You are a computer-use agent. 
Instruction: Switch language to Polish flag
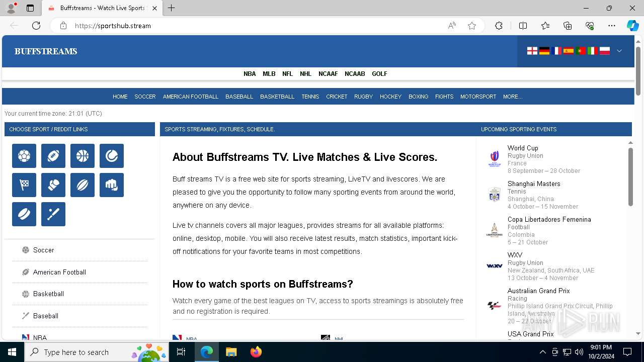click(605, 51)
